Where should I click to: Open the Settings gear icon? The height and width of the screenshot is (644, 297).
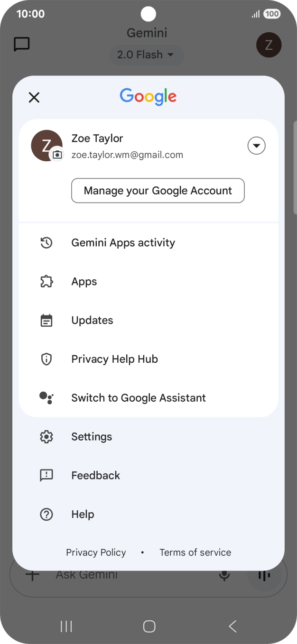tap(46, 437)
